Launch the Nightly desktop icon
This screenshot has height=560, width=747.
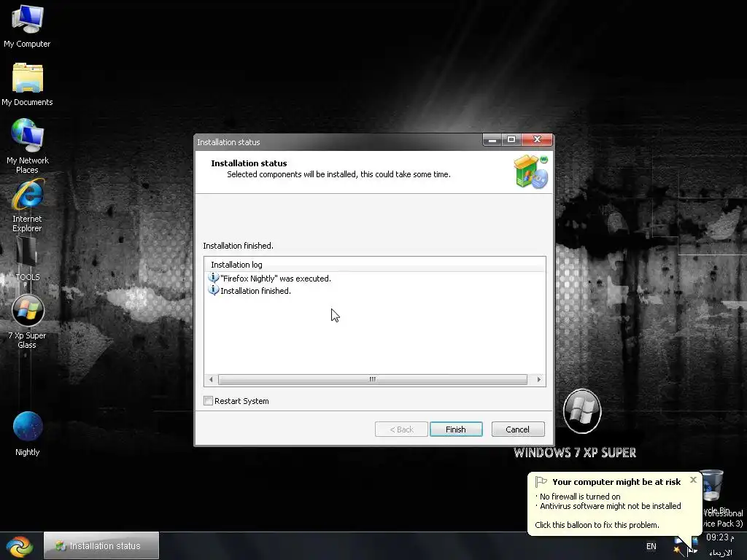(x=28, y=426)
